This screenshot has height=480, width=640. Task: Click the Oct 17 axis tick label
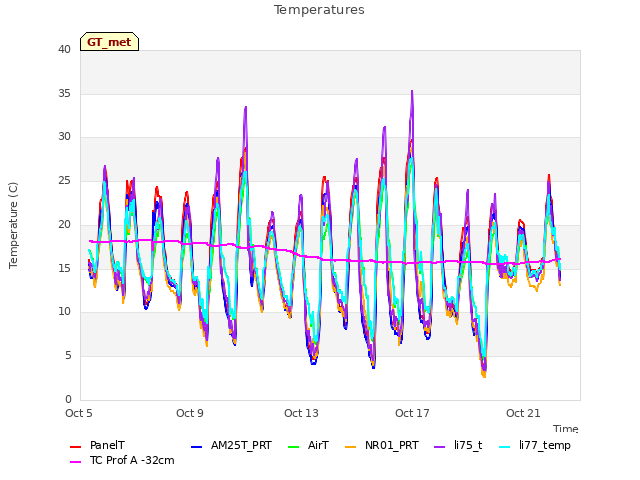[x=412, y=413]
